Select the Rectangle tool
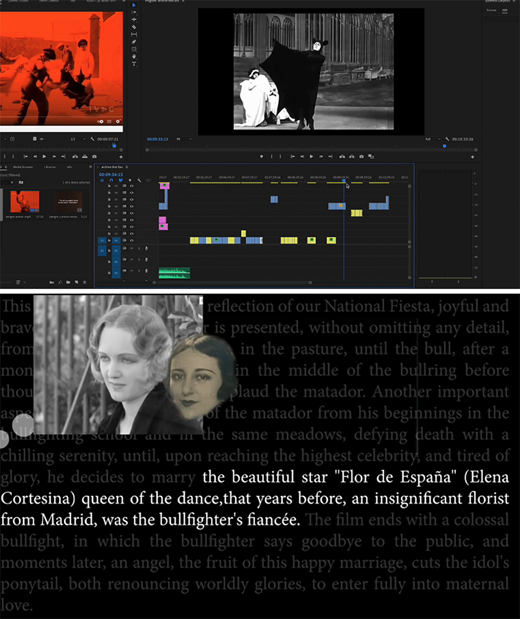 [x=134, y=49]
